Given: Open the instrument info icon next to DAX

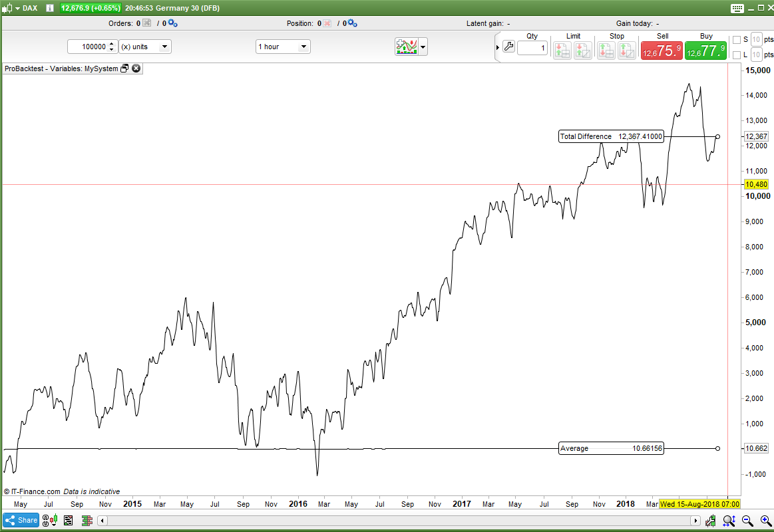Looking at the screenshot, I should (50, 8).
